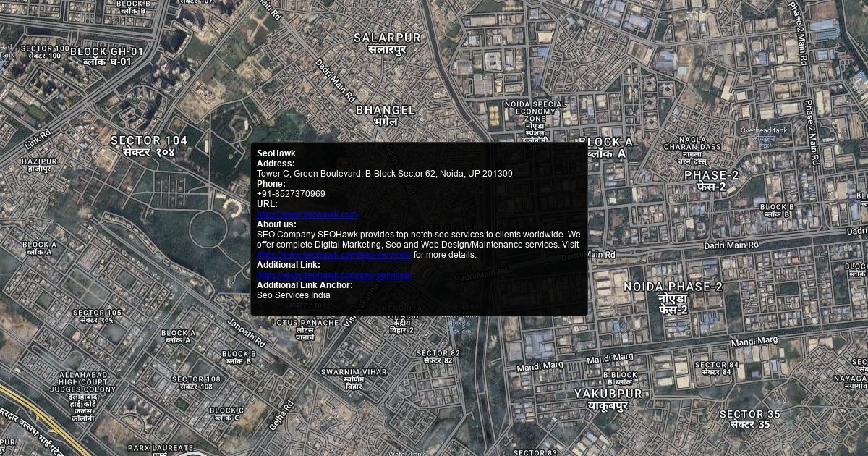Click the SALARPUR map label

coord(387,38)
